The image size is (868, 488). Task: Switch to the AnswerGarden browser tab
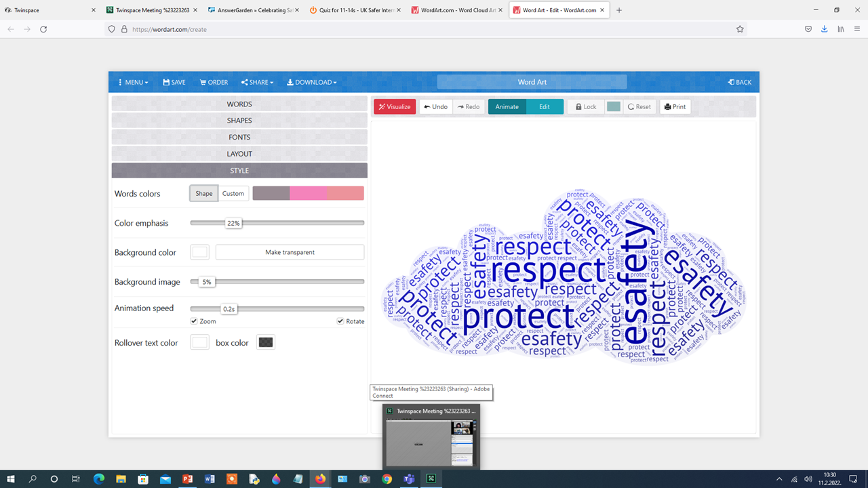click(254, 10)
